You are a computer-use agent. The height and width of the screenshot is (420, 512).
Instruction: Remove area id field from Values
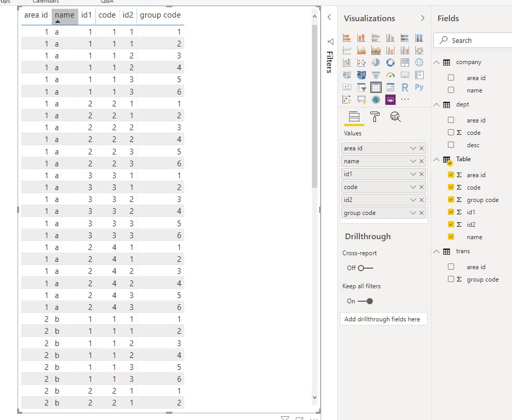[x=421, y=148]
